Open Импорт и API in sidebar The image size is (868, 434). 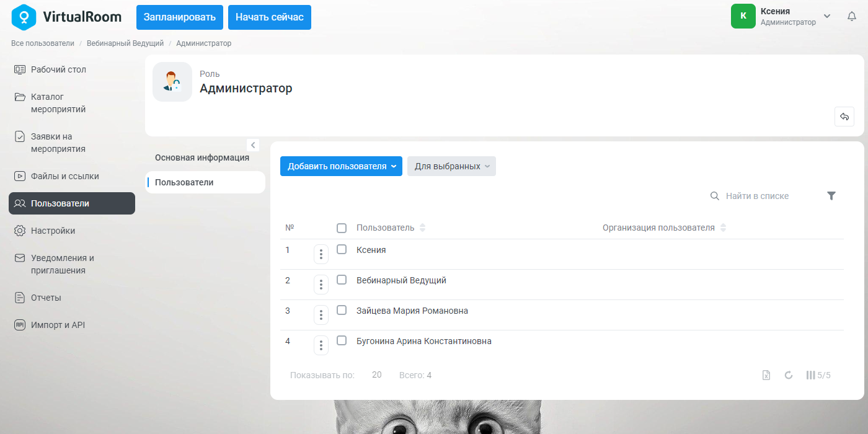(x=72, y=325)
